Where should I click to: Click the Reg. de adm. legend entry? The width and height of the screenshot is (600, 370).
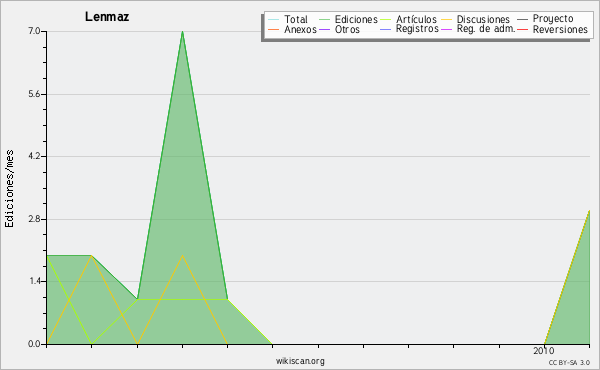coord(486,29)
